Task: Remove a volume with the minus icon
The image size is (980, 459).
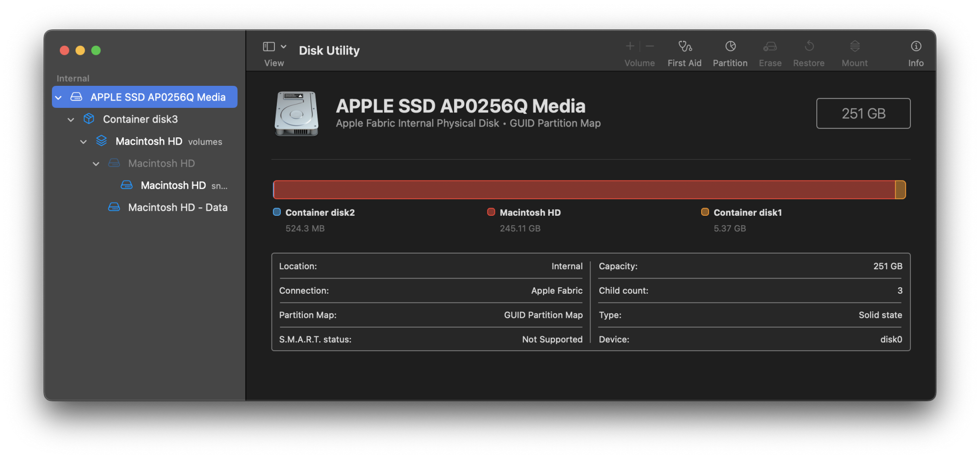Action: [650, 46]
